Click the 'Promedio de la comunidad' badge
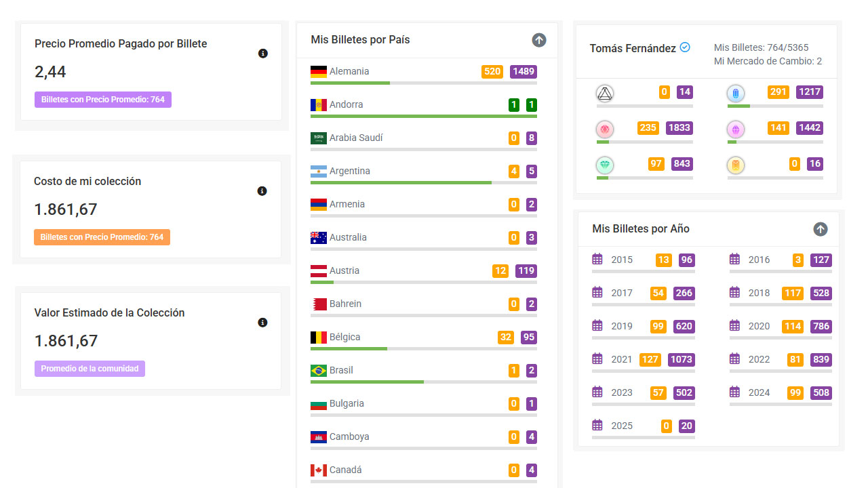Image resolution: width=868 pixels, height=488 pixels. pyautogui.click(x=90, y=369)
